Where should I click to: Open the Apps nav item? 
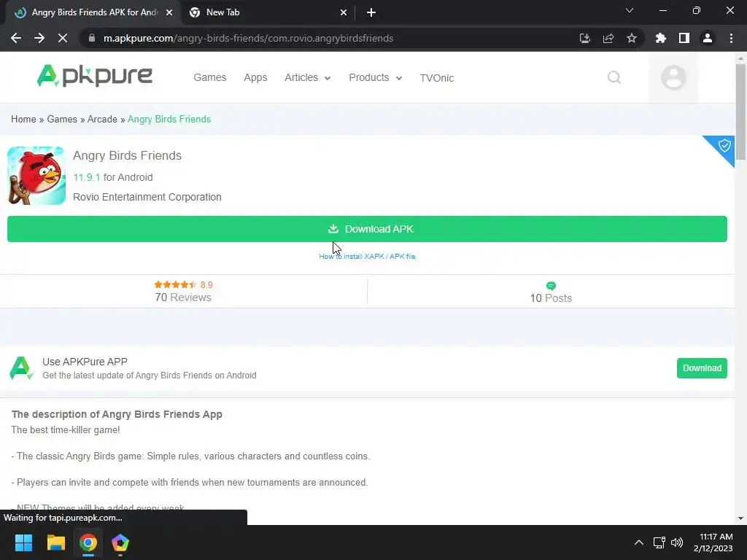[255, 77]
